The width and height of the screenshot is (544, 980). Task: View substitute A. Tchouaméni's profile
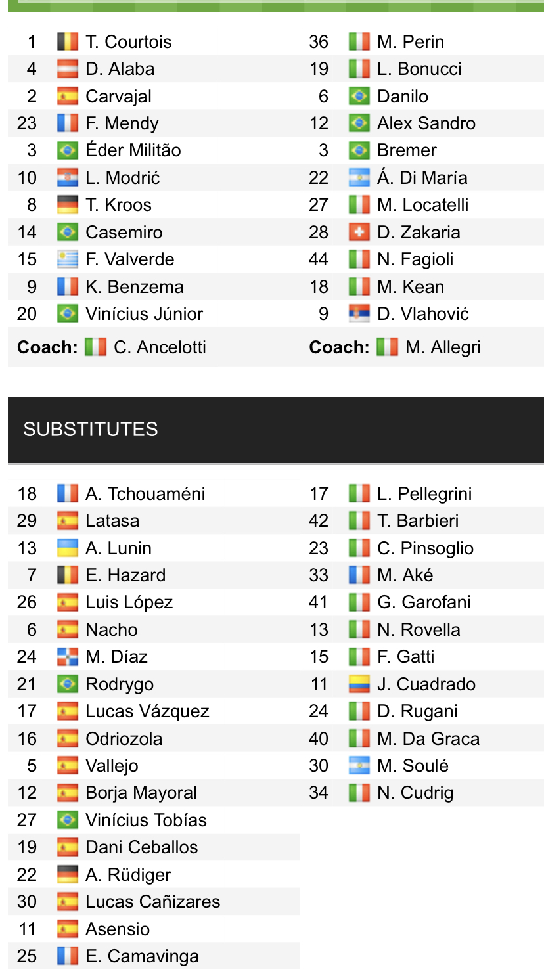point(145,494)
